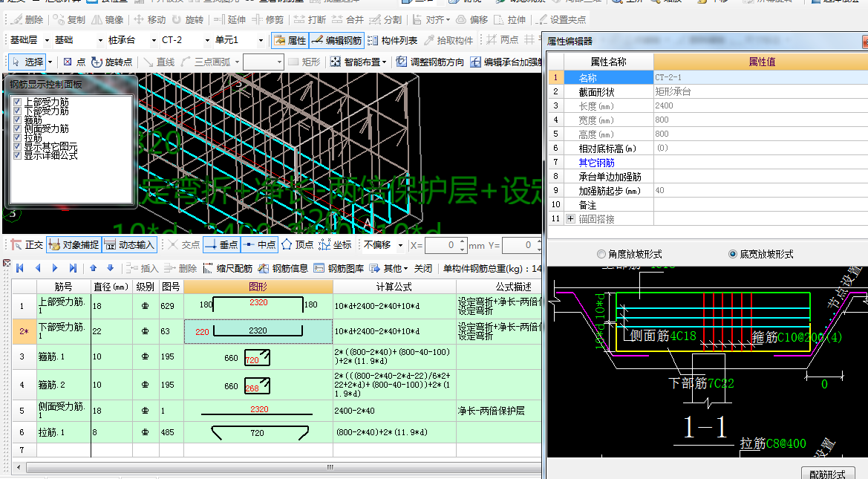Uncheck 上部受力筋 display checkbox

coord(17,102)
